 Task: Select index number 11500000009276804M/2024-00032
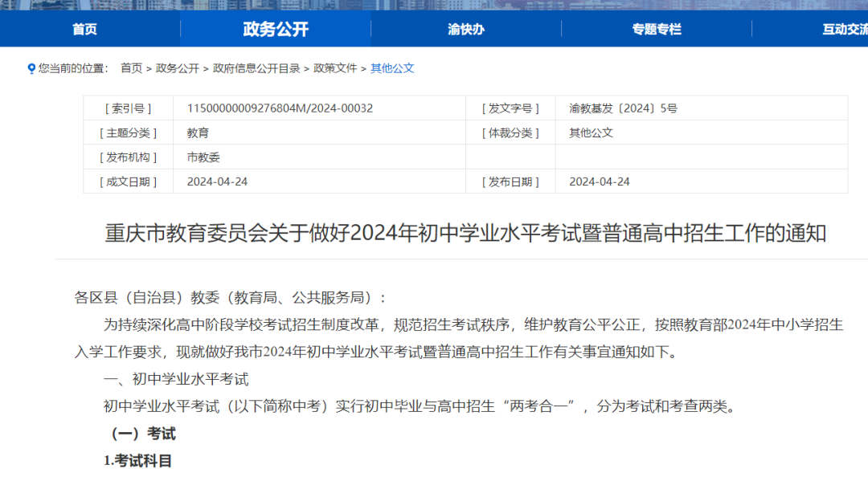click(x=280, y=108)
